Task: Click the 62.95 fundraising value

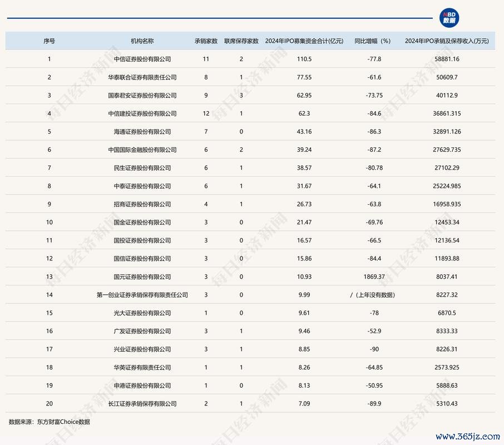Action: [304, 96]
